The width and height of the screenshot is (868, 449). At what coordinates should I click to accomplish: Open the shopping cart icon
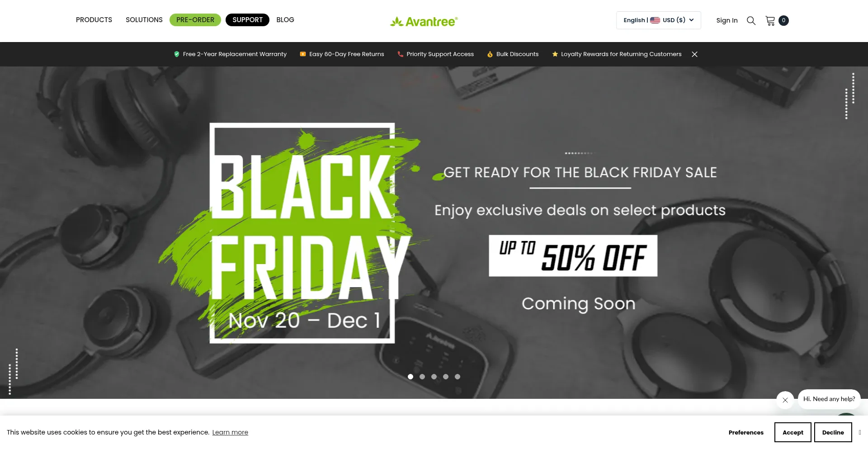(770, 21)
